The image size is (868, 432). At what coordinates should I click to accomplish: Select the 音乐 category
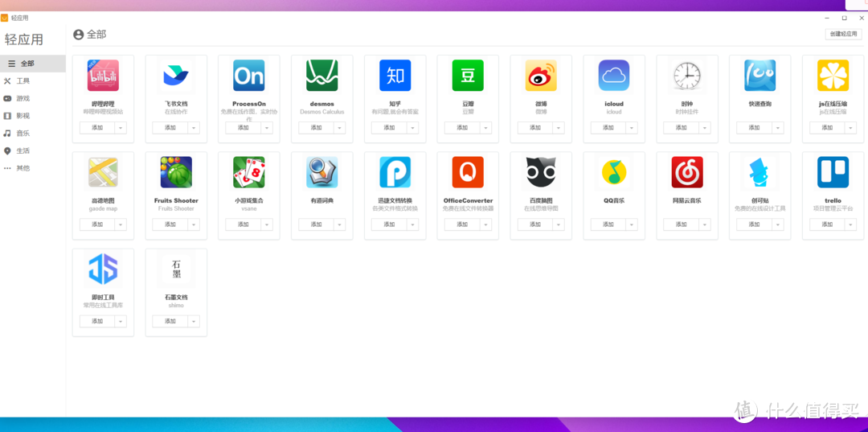(33, 134)
